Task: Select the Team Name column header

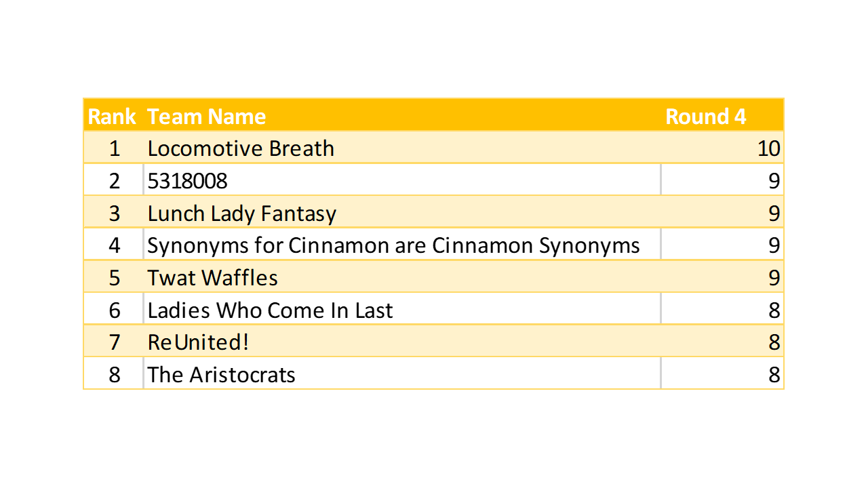Action: click(x=207, y=117)
